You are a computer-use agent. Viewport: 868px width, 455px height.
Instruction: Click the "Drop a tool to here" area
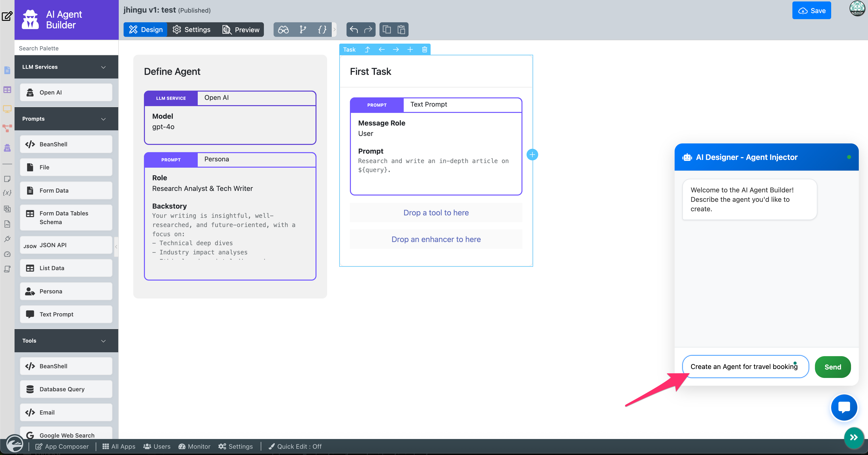click(436, 213)
